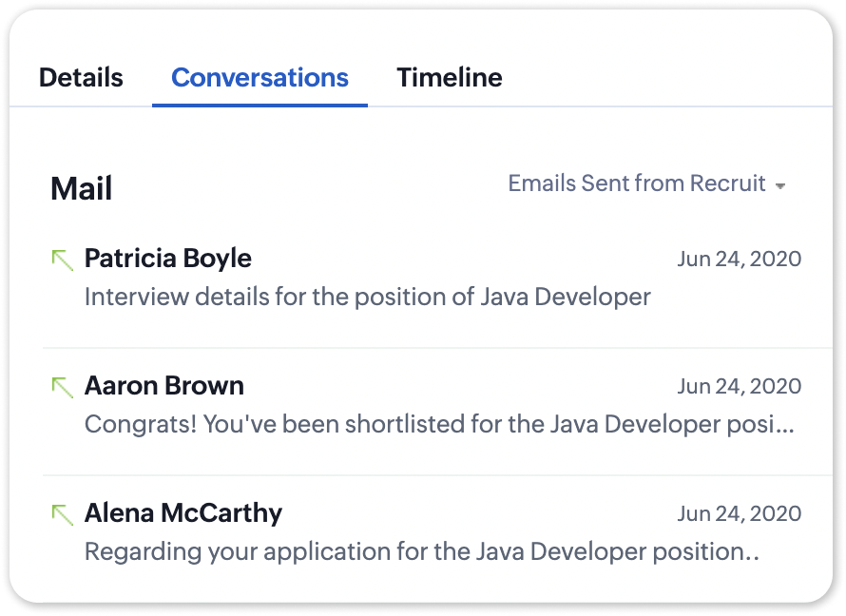Click sent-mail arrow icon beside Aaron Brown
The width and height of the screenshot is (846, 616).
[63, 387]
